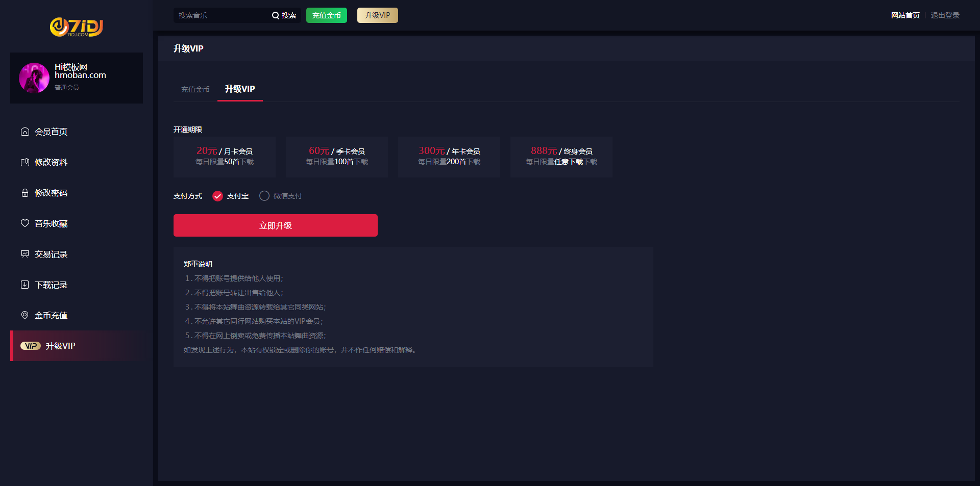Image resolution: width=980 pixels, height=486 pixels.
Task: Click the 搜索 text label
Action: 289,15
